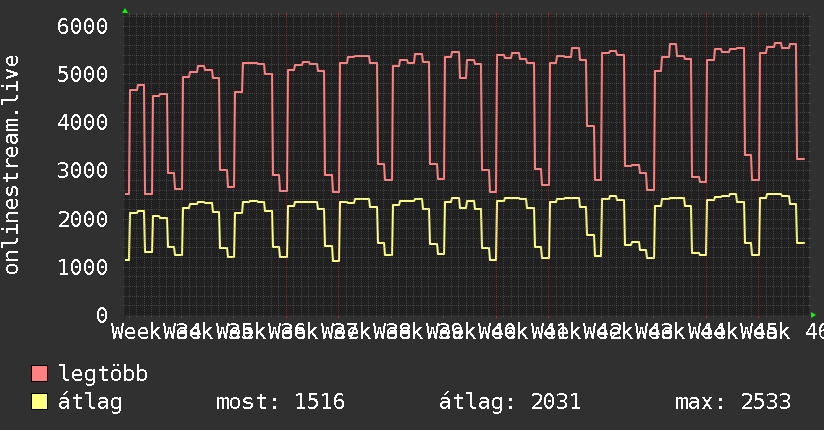The width and height of the screenshot is (824, 430).
Task: Click the green arrow at x-axis end
Action: point(813,315)
